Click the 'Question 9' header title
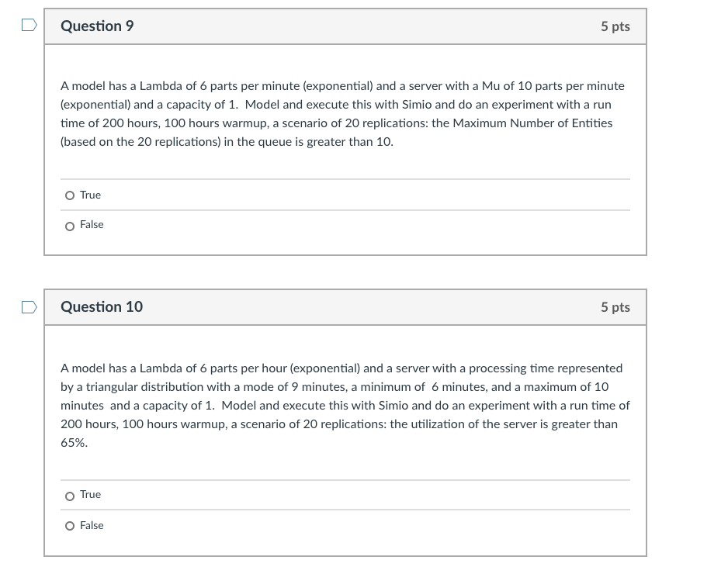The height and width of the screenshot is (574, 728). (x=97, y=26)
